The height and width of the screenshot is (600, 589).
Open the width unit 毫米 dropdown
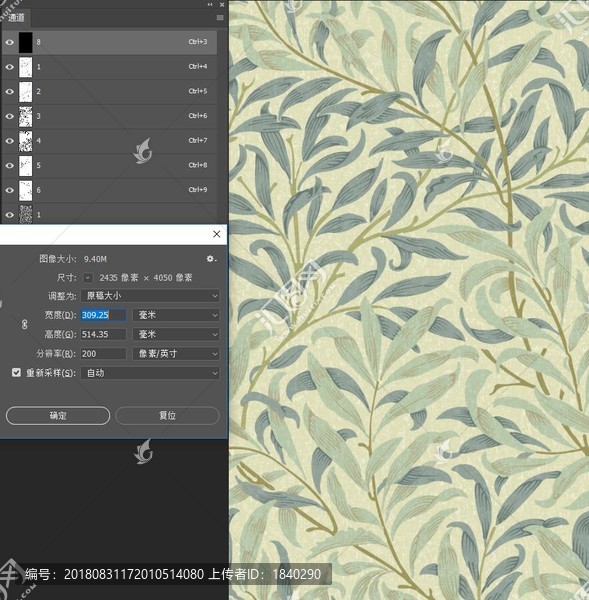point(176,315)
